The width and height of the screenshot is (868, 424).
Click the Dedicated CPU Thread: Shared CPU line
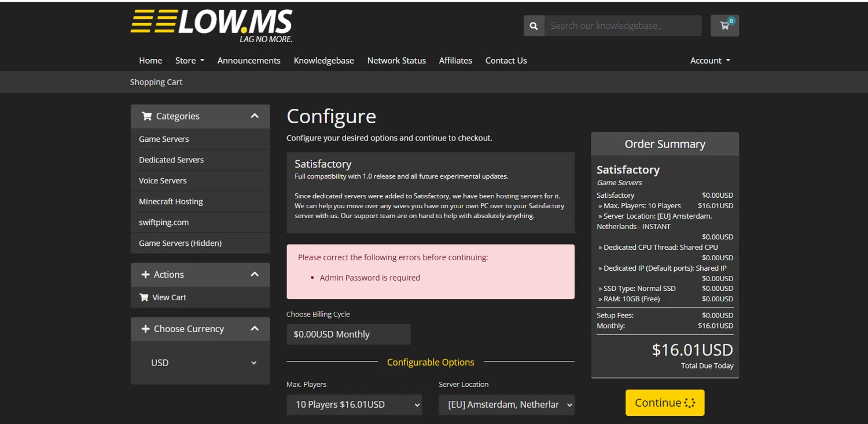click(658, 248)
